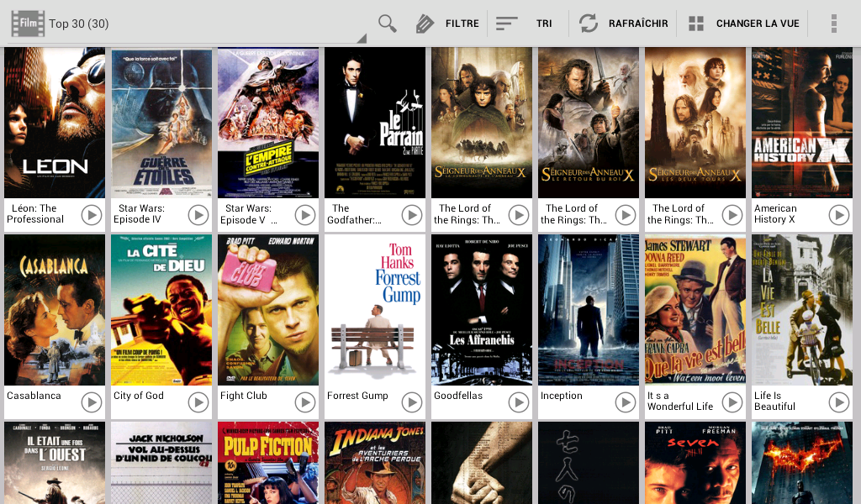Select the title "Inception"
Screen dimensions: 861x504
561,396
